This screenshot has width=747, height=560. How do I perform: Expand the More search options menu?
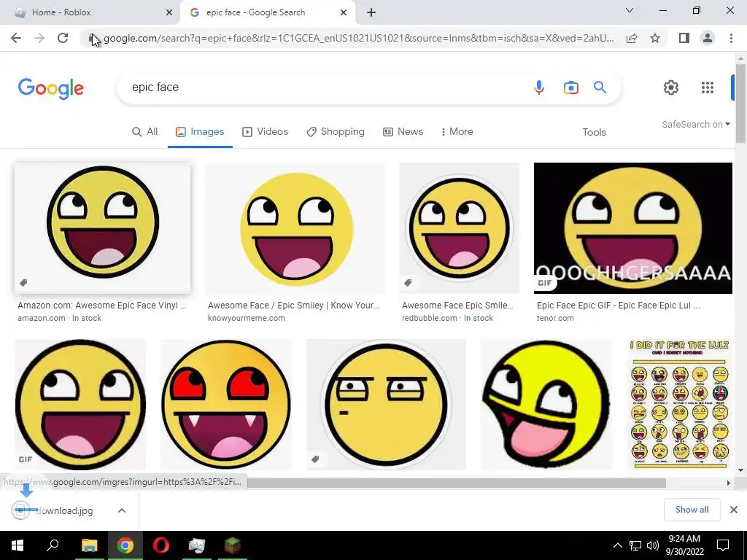click(x=457, y=132)
